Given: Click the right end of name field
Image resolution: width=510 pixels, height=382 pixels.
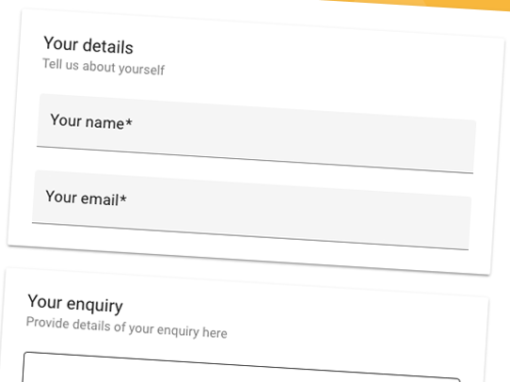Looking at the screenshot, I should click(x=460, y=147).
